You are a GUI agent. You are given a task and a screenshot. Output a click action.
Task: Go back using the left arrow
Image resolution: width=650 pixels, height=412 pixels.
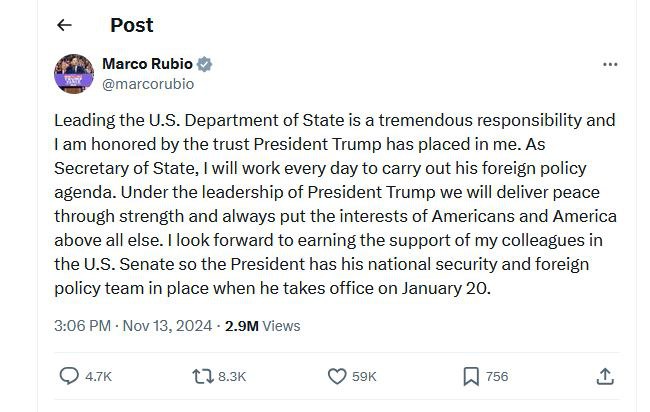click(64, 25)
